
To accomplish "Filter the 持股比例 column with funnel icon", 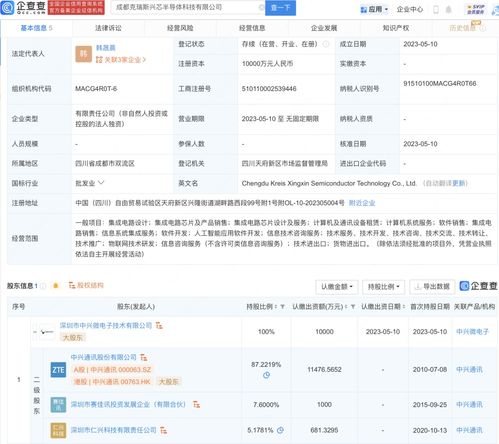I will (282, 307).
